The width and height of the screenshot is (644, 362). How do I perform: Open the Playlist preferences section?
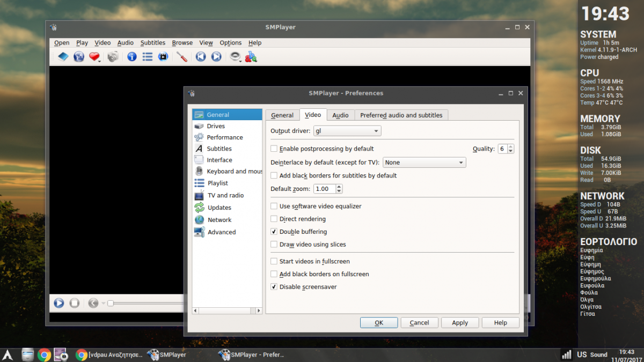[x=228, y=183]
